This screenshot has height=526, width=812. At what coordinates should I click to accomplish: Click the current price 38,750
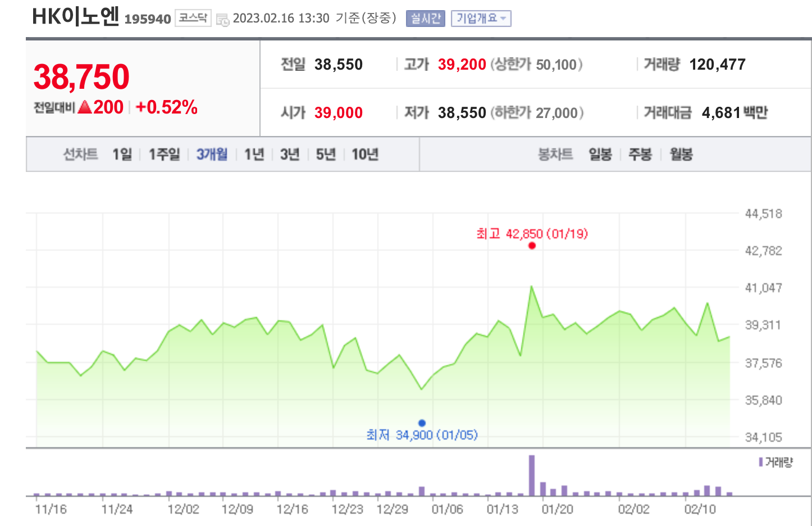81,76
